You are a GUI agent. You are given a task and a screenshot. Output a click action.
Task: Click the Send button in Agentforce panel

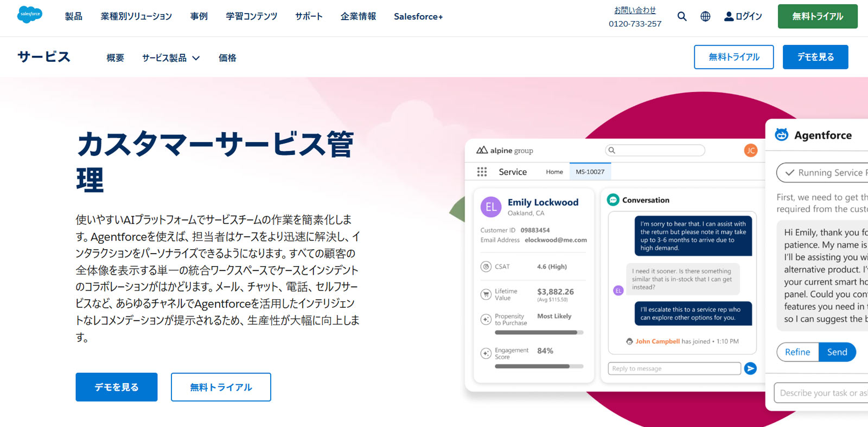837,352
